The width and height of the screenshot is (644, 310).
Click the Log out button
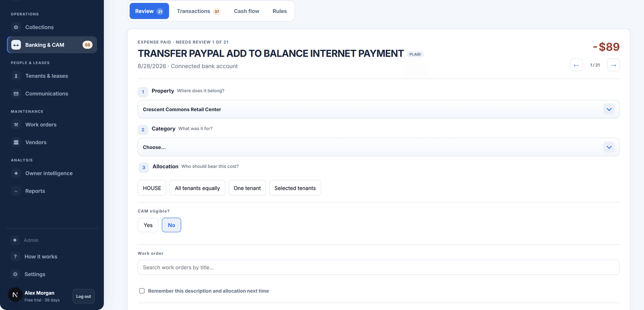point(84,296)
